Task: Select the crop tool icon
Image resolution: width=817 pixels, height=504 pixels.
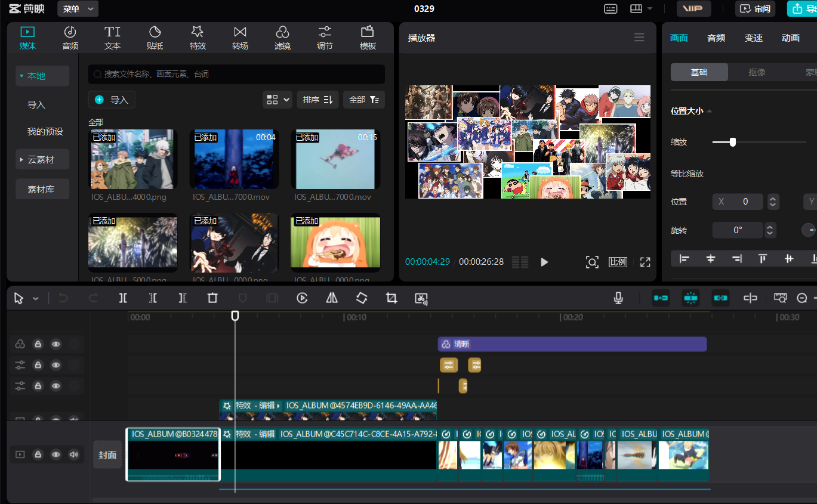Action: point(391,298)
